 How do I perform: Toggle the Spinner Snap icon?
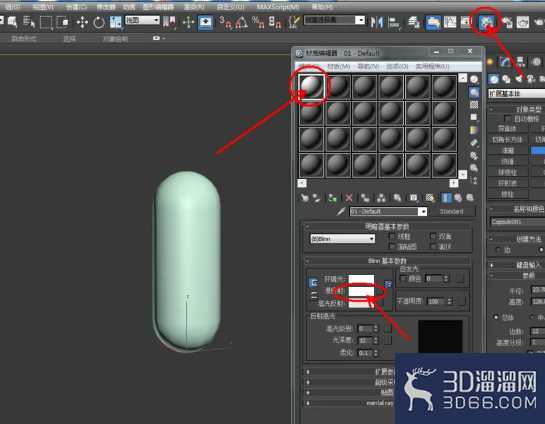point(275,22)
